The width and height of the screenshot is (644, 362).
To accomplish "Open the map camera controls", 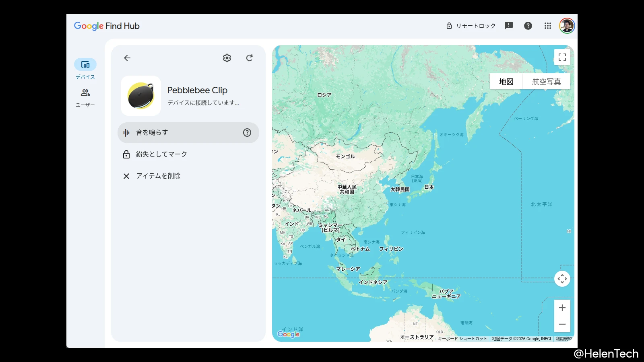I will [x=562, y=279].
